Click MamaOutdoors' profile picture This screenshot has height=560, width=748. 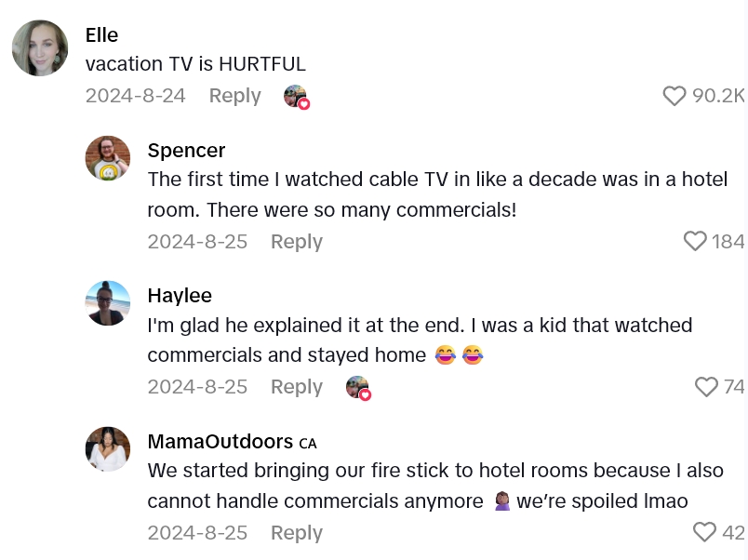pyautogui.click(x=108, y=449)
